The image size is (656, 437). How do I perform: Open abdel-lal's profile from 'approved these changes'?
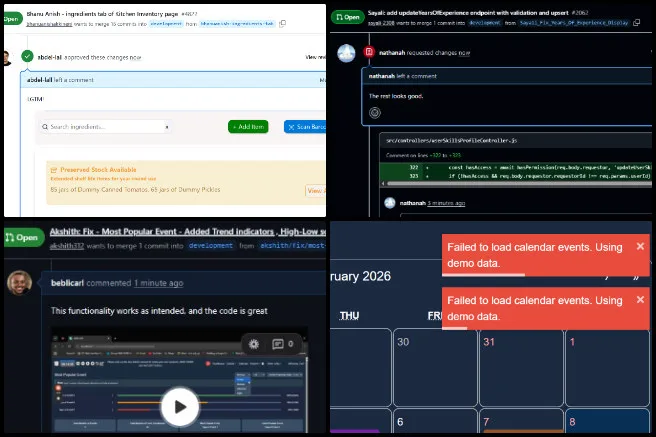click(50, 57)
